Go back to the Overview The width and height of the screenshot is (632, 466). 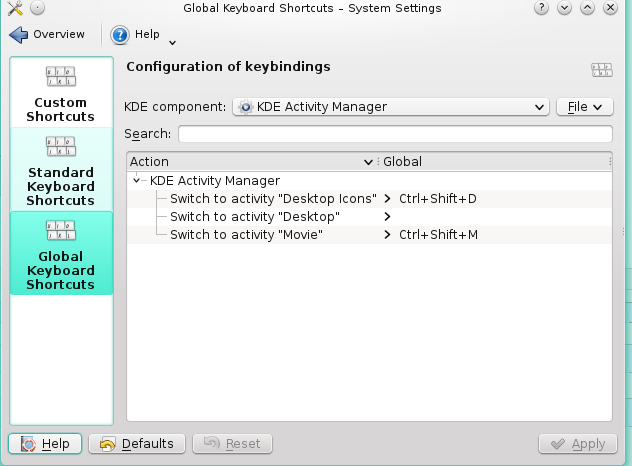47,35
